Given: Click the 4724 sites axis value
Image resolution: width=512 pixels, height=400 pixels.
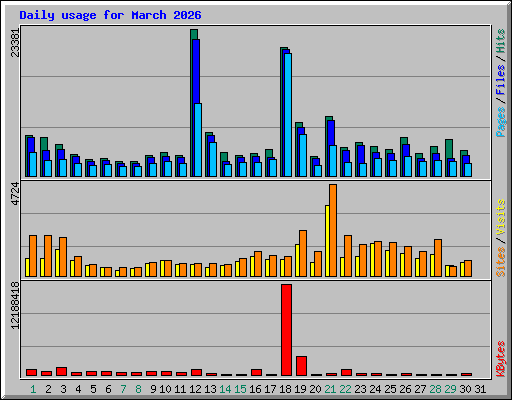Looking at the screenshot, I should [x=15, y=194].
